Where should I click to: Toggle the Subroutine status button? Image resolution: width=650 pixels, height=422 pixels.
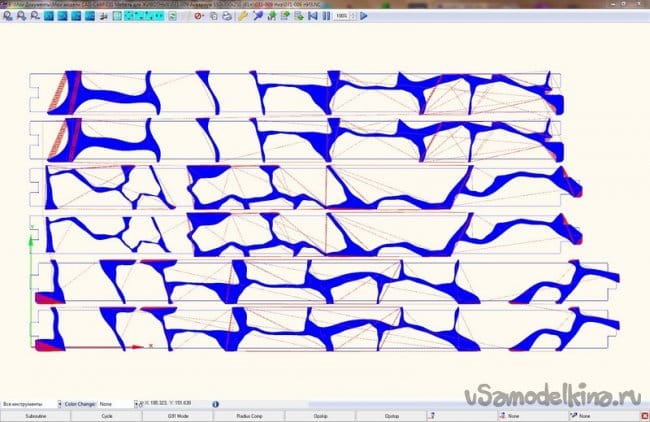click(34, 415)
